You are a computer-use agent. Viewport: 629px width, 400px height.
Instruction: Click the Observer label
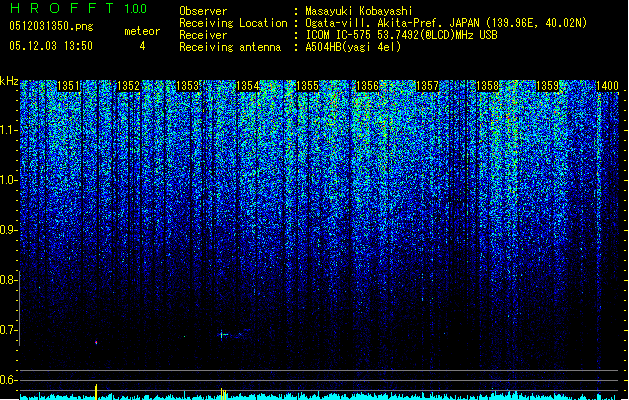[203, 11]
